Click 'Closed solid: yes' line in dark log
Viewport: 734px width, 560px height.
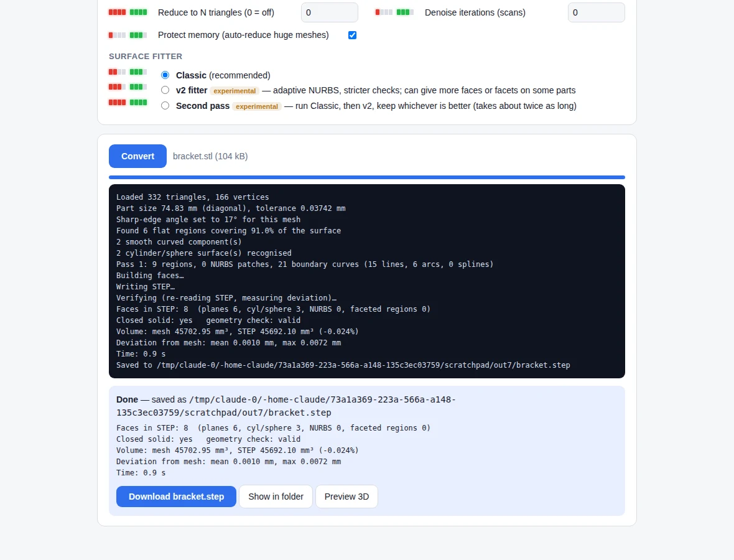[208, 320]
